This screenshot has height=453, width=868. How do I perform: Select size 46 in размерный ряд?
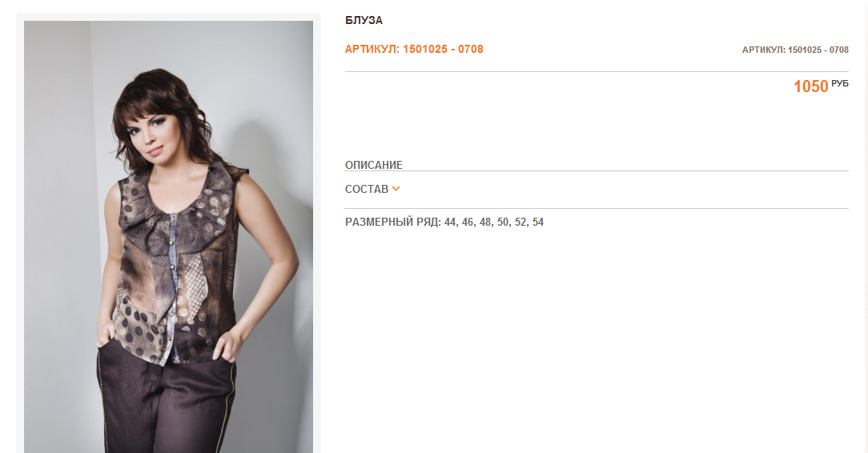point(468,222)
